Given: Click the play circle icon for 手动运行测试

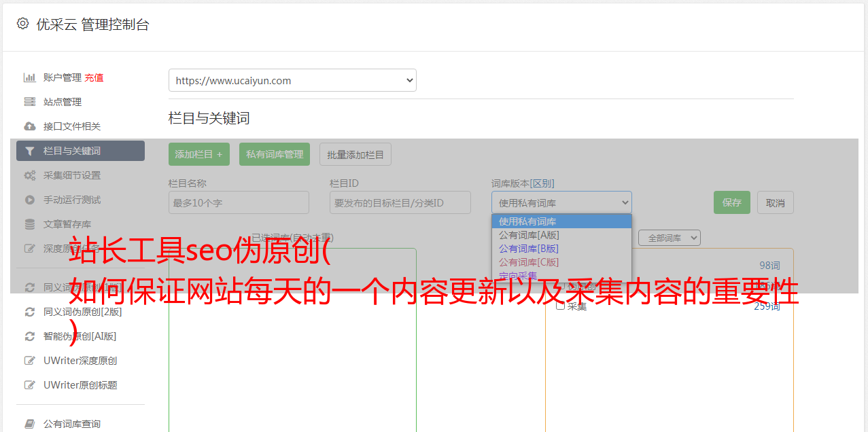Looking at the screenshot, I should tap(29, 200).
